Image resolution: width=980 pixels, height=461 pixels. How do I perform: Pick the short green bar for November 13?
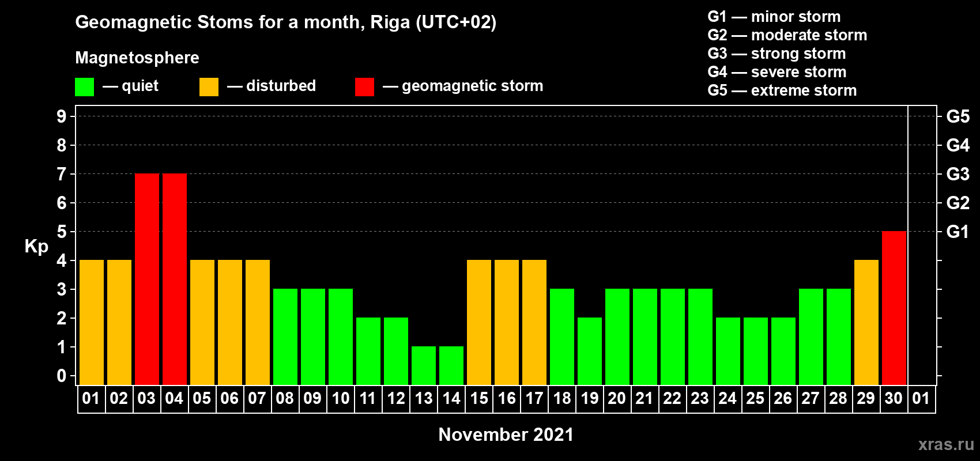[424, 365]
